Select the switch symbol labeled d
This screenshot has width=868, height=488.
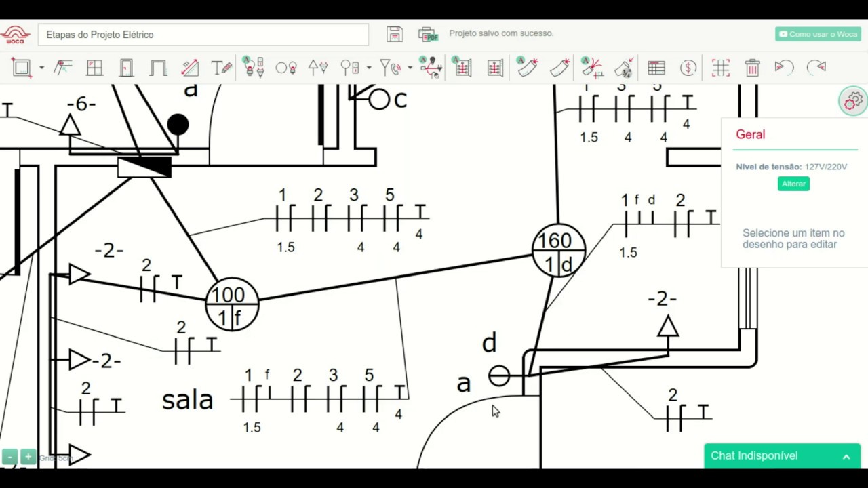click(x=499, y=375)
